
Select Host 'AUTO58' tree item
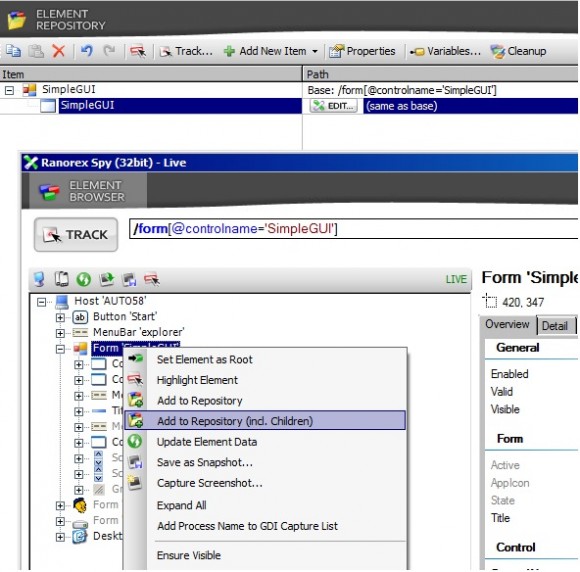[110, 301]
